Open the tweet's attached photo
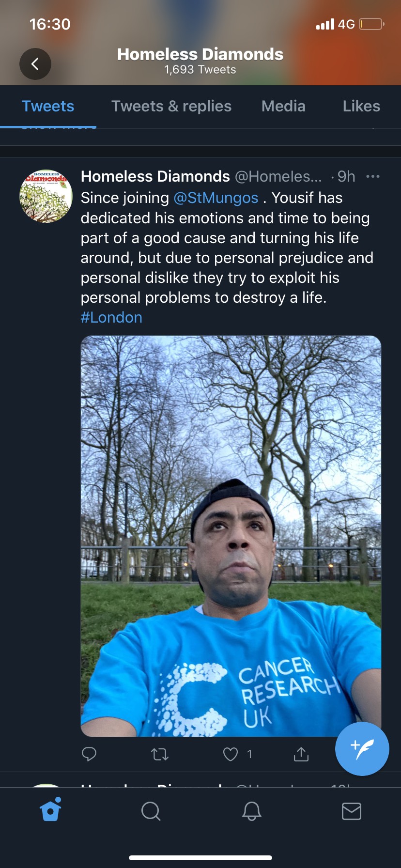Viewport: 401px width, 868px height. click(231, 535)
